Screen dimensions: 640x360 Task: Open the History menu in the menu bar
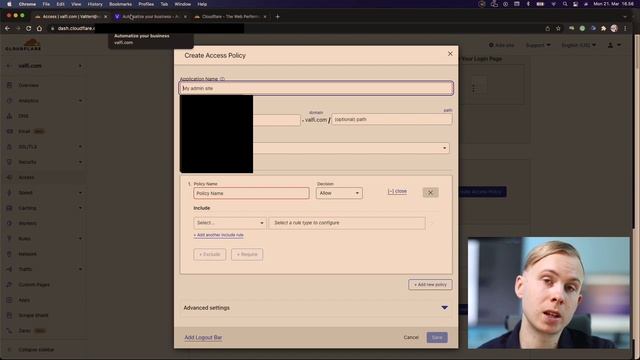(95, 4)
